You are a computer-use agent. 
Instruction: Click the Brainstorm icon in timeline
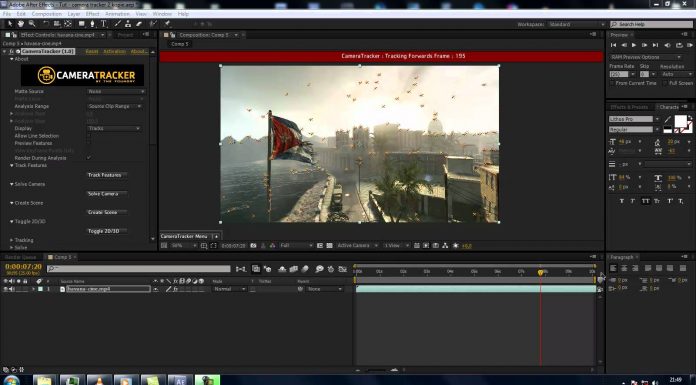(x=319, y=269)
